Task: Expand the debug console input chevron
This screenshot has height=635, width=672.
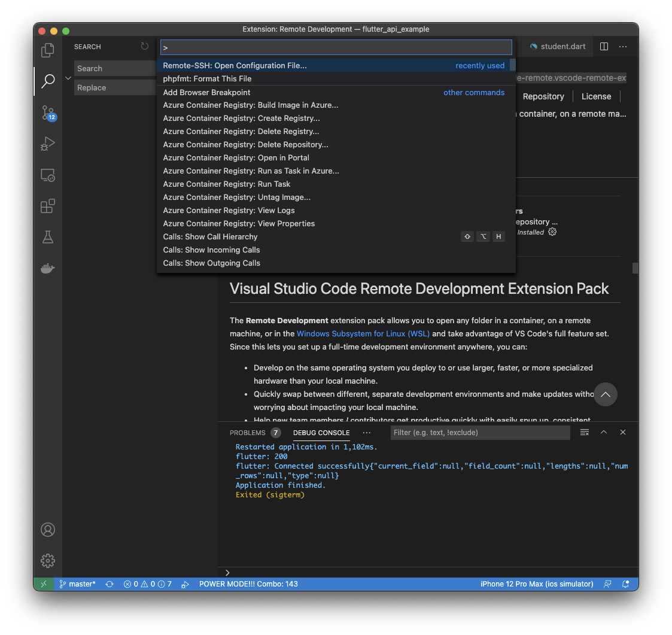Action: (227, 573)
